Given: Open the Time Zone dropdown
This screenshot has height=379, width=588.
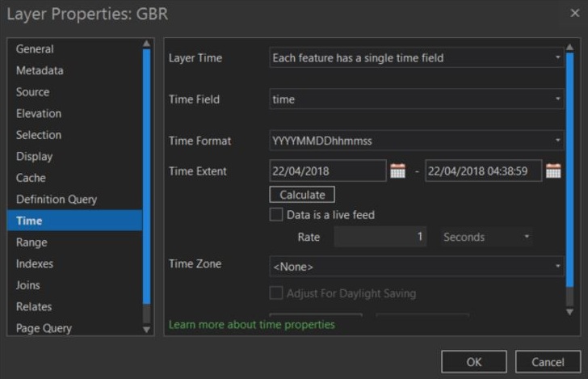Looking at the screenshot, I should (x=417, y=267).
